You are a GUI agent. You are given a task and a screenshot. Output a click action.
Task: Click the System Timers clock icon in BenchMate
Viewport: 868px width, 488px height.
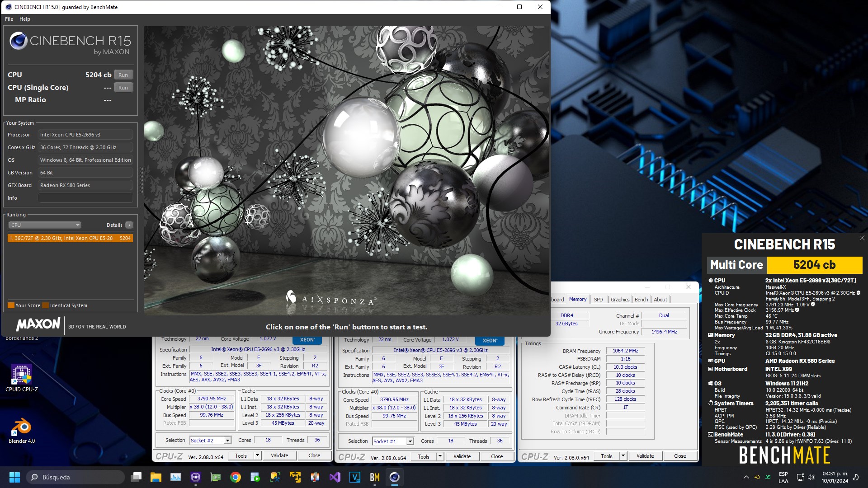coord(711,404)
